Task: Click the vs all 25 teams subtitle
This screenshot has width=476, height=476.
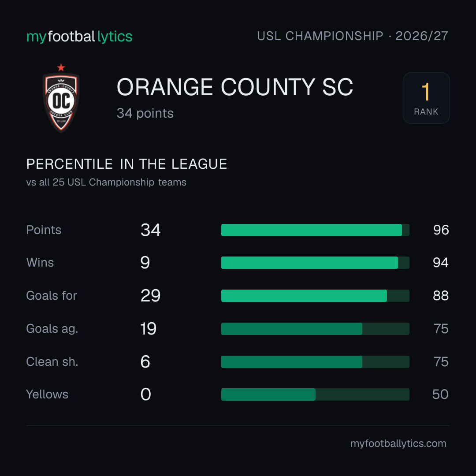Action: click(x=106, y=182)
